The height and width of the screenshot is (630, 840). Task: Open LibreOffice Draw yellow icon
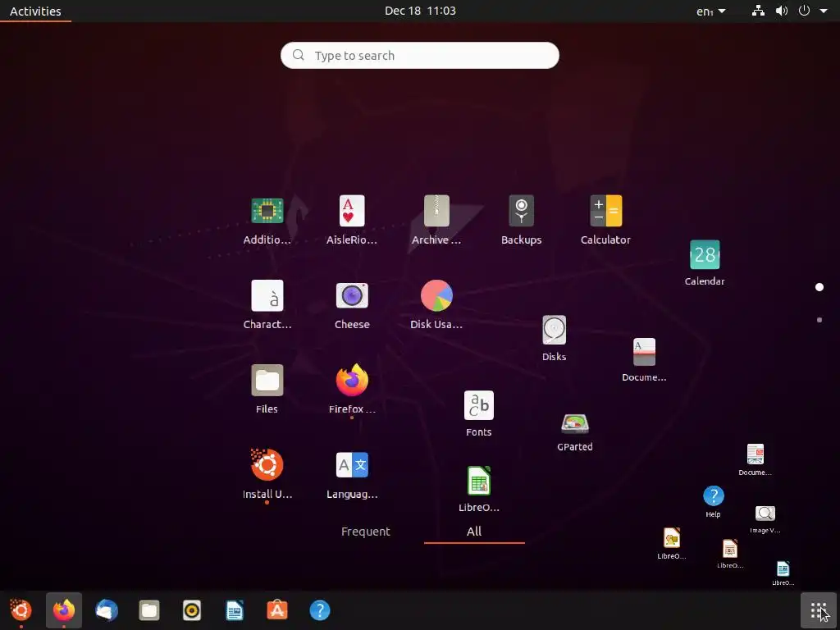[x=671, y=538]
